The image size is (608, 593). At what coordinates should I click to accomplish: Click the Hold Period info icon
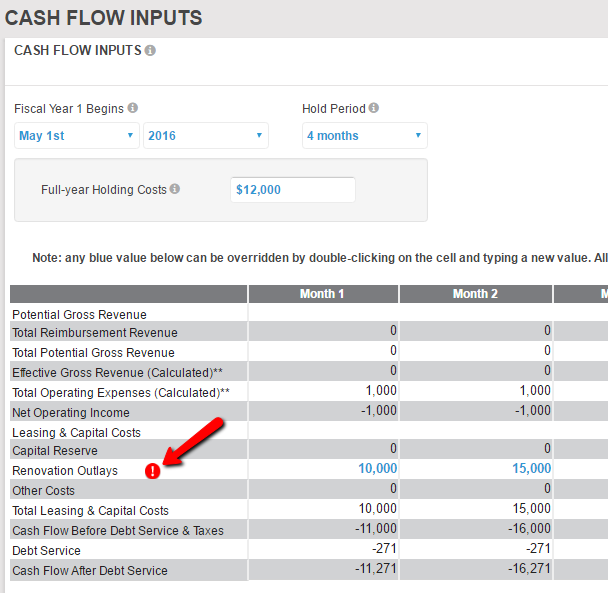pos(373,108)
